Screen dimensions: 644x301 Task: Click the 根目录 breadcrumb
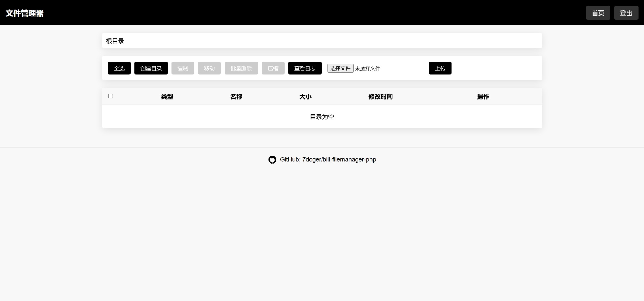(x=115, y=41)
